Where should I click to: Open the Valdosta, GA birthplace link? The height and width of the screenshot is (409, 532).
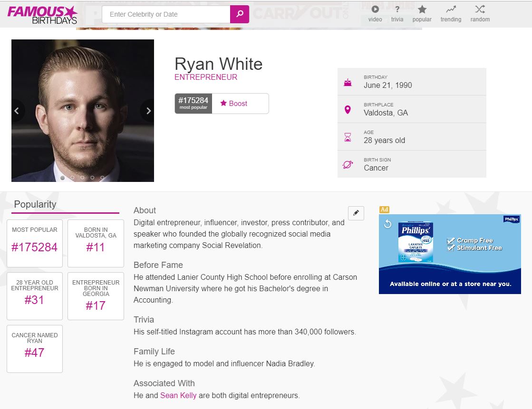click(386, 113)
